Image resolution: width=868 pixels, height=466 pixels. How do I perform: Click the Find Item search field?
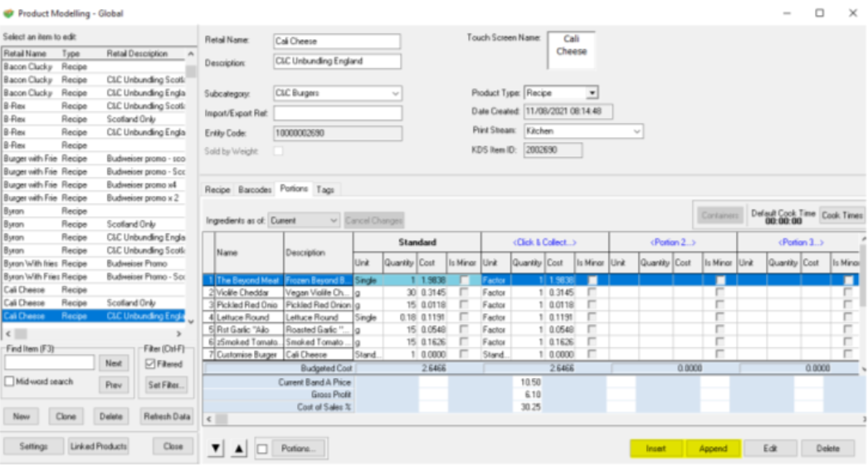tap(50, 363)
